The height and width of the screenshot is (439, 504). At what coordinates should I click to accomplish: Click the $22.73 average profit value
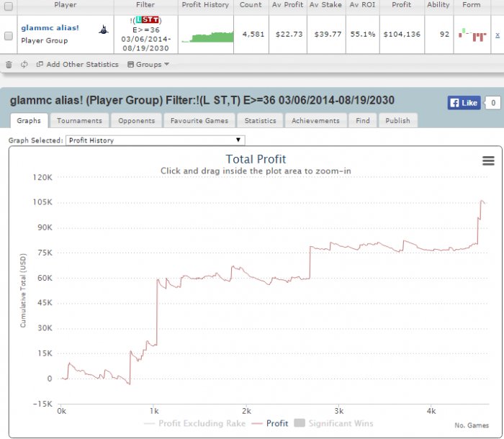(x=289, y=35)
